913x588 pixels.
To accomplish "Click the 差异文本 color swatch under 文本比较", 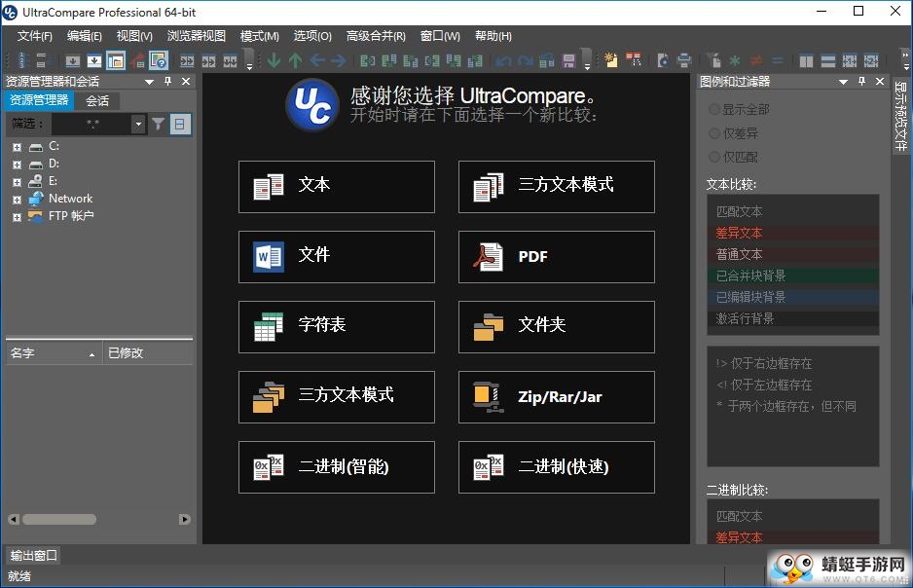I will tap(793, 233).
